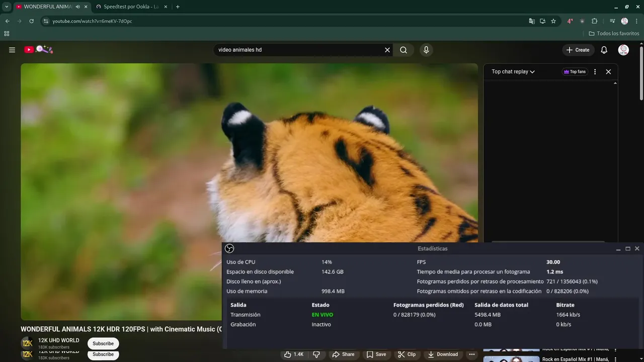Image resolution: width=644 pixels, height=362 pixels.
Task: Install app icon in address bar
Action: coord(542,21)
